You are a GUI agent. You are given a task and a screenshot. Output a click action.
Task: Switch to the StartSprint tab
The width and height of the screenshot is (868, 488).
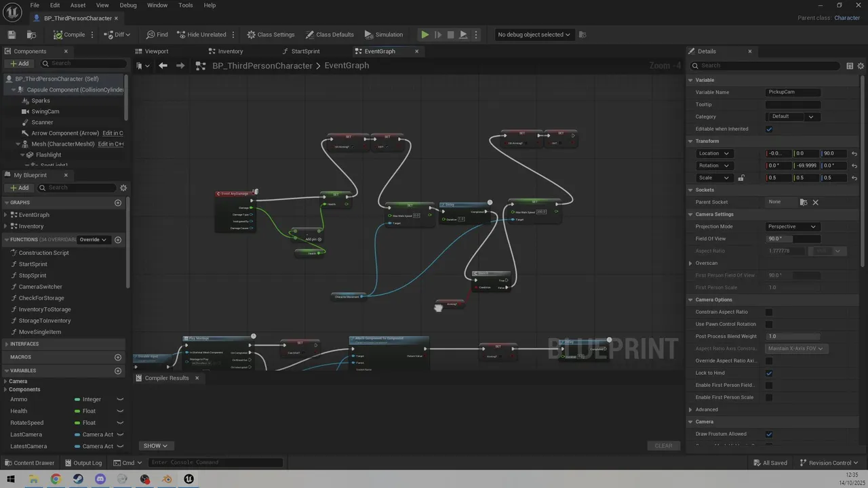click(x=305, y=52)
